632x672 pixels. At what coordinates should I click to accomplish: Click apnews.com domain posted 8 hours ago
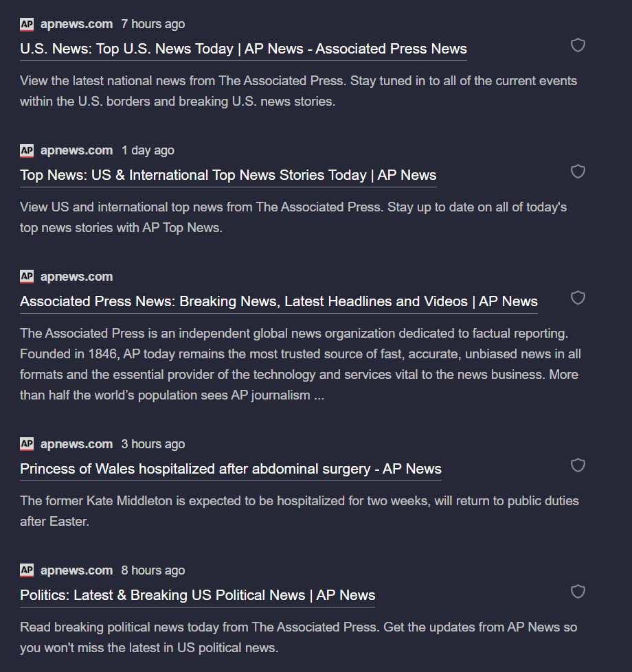tap(76, 571)
